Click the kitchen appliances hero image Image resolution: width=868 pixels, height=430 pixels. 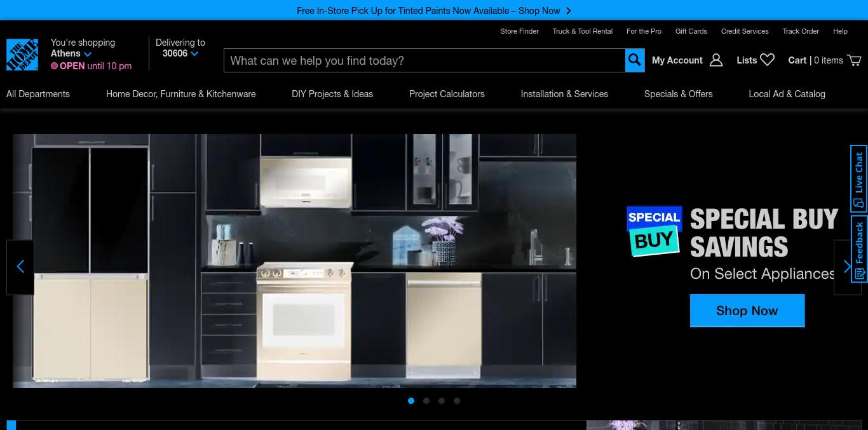click(294, 260)
